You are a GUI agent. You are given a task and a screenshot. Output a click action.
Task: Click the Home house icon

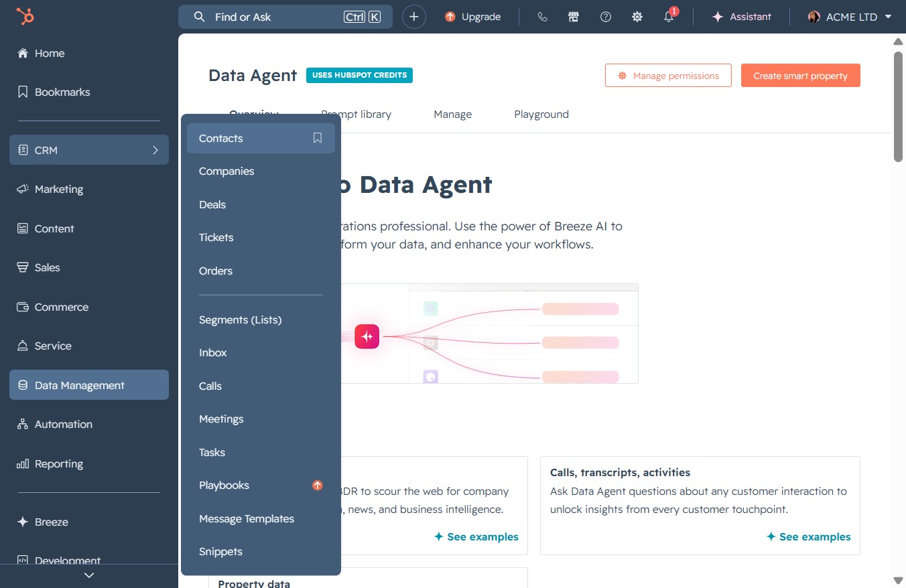23,53
